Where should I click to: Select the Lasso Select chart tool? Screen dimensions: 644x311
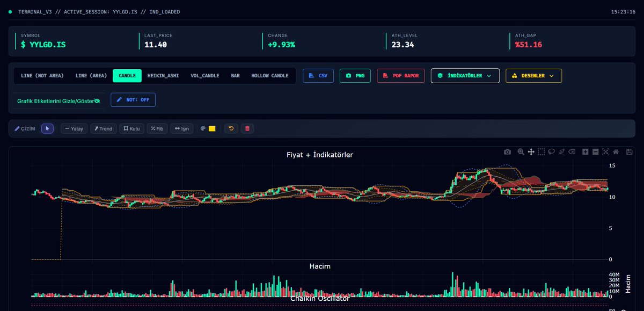551,152
